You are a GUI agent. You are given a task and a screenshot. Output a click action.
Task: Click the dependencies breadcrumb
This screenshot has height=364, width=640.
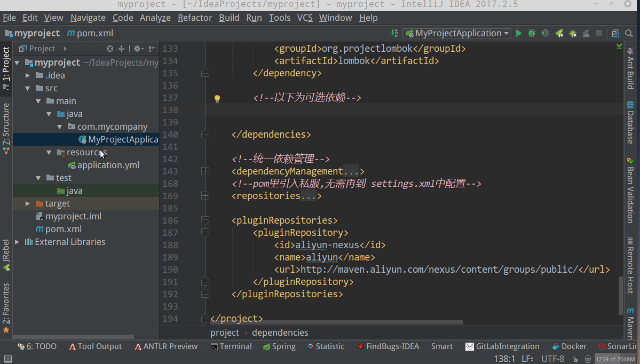click(x=280, y=333)
